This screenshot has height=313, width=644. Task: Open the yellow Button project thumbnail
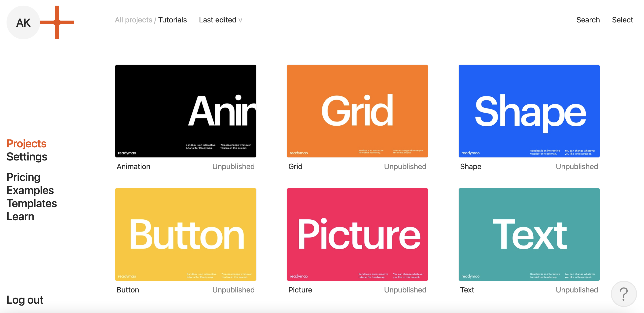coord(185,235)
